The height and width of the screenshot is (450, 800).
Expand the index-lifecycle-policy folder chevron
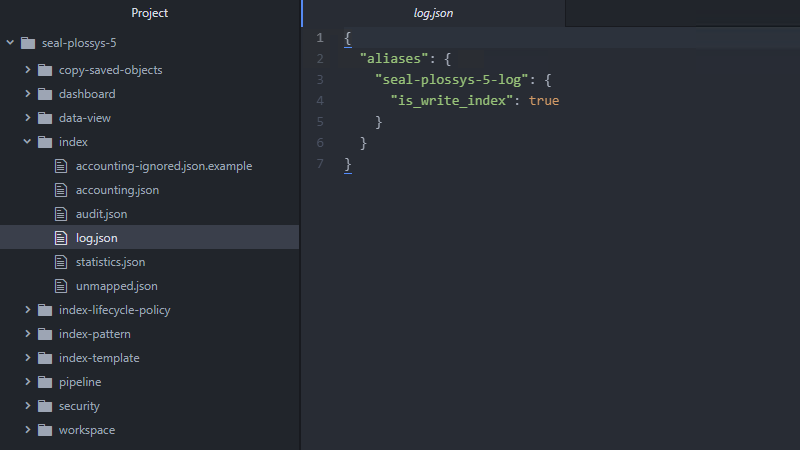(28, 310)
